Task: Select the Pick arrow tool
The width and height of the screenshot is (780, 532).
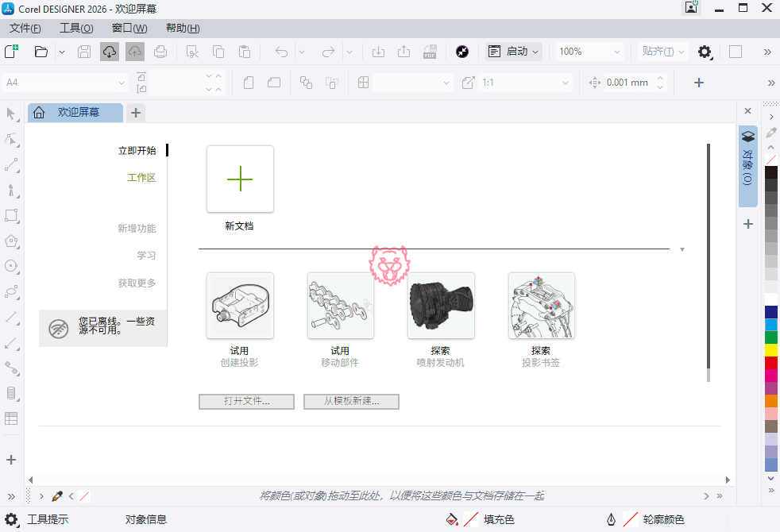Action: click(11, 114)
